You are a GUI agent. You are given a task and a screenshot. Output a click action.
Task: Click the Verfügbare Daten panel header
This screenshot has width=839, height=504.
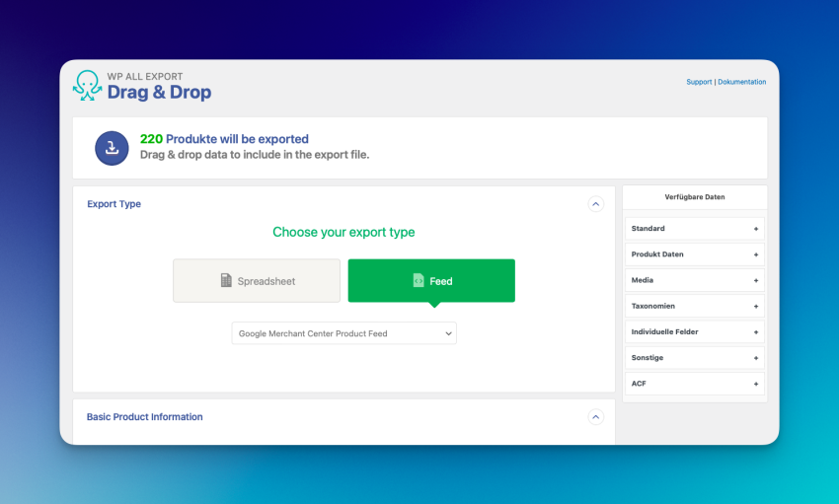694,197
